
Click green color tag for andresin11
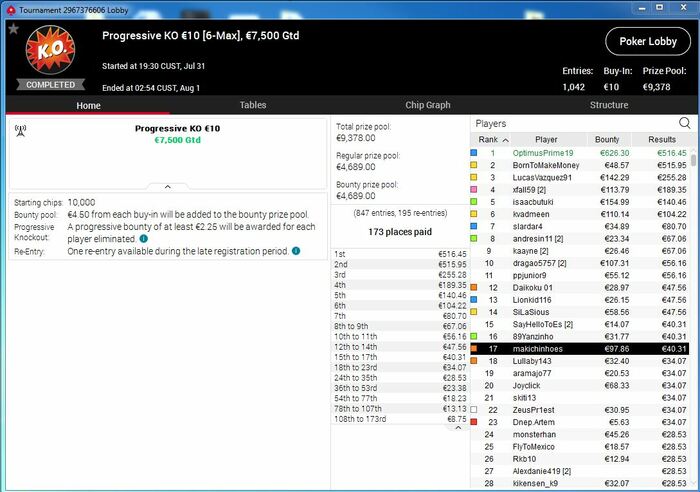tap(474, 238)
